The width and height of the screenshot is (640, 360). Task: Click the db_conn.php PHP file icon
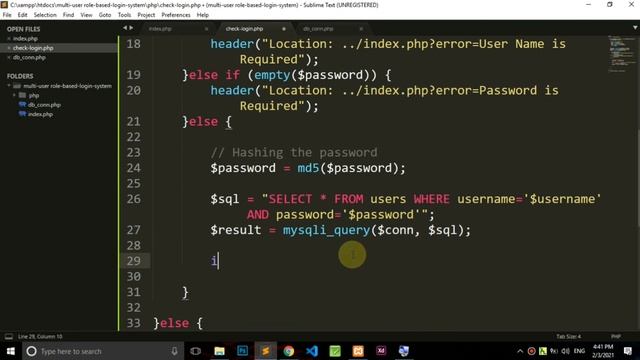pos(22,105)
